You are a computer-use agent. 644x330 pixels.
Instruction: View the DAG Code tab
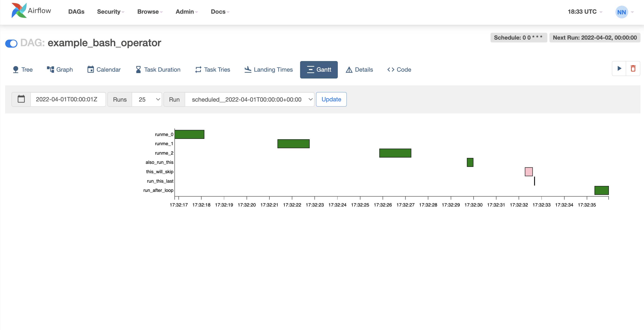pyautogui.click(x=399, y=70)
